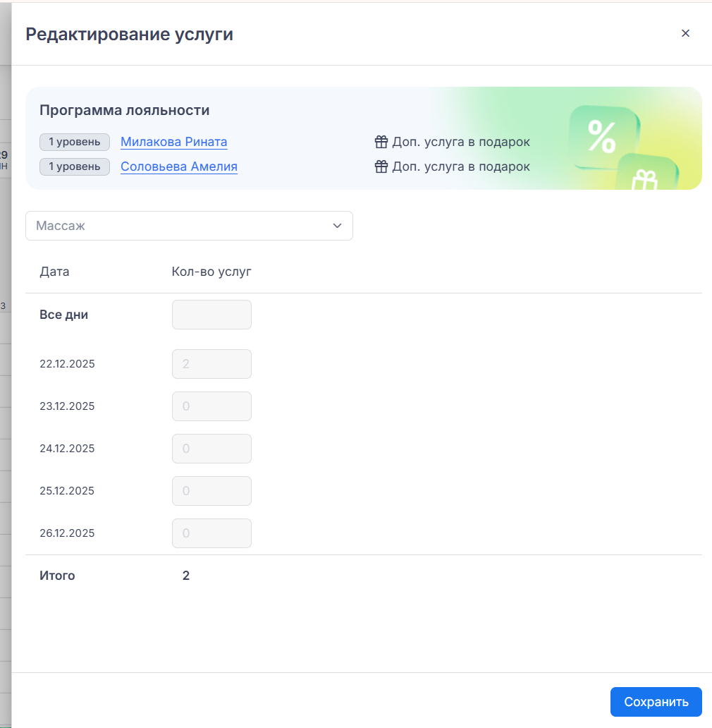This screenshot has height=728, width=712.
Task: Click the Все дни quantity field
Action: (211, 315)
